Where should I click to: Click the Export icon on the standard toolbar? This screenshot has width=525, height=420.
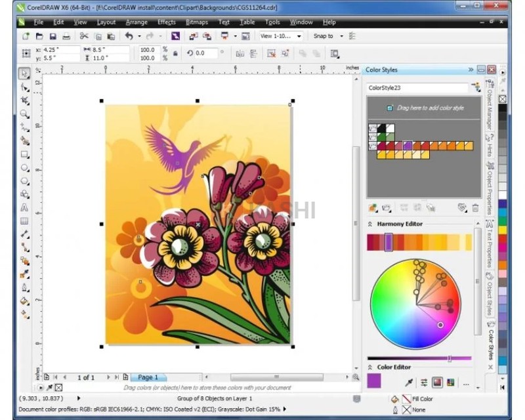(x=207, y=37)
